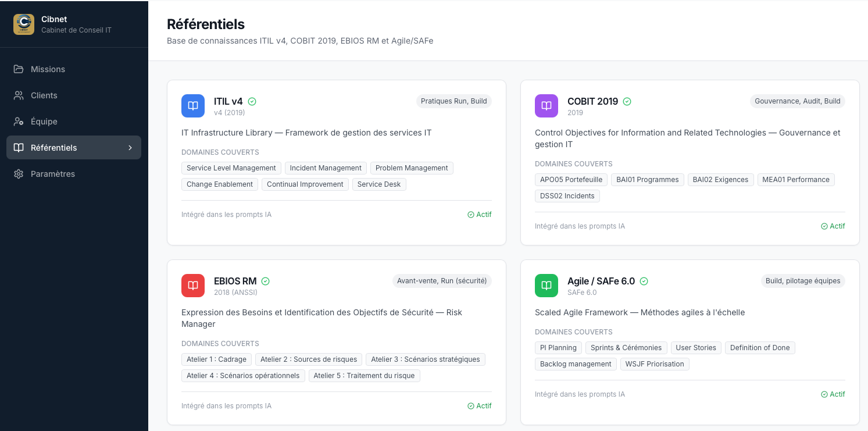Click the Avant-vente, Run (sécurité) badge
The height and width of the screenshot is (431, 868).
pos(442,281)
